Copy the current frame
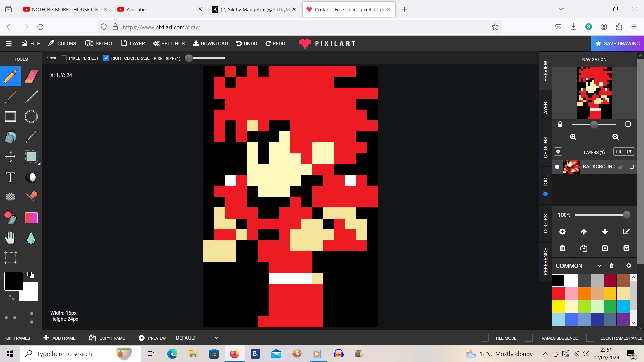The height and width of the screenshot is (362, 644). click(x=107, y=338)
